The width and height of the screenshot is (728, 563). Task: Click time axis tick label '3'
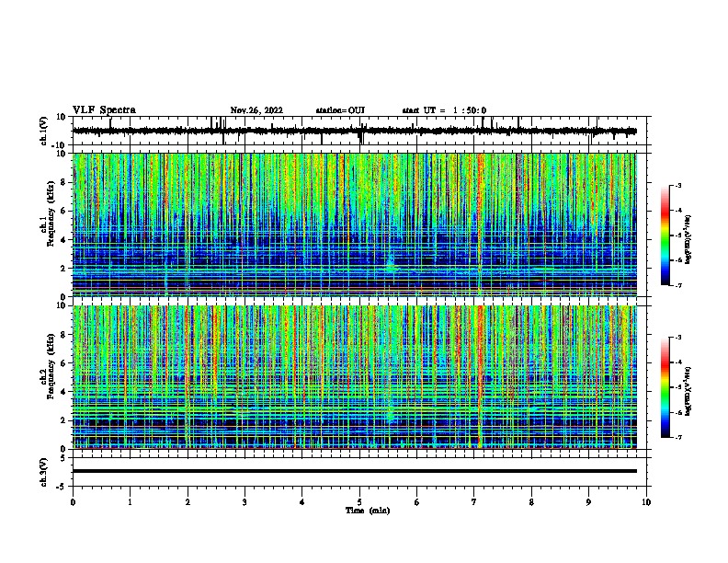click(245, 501)
